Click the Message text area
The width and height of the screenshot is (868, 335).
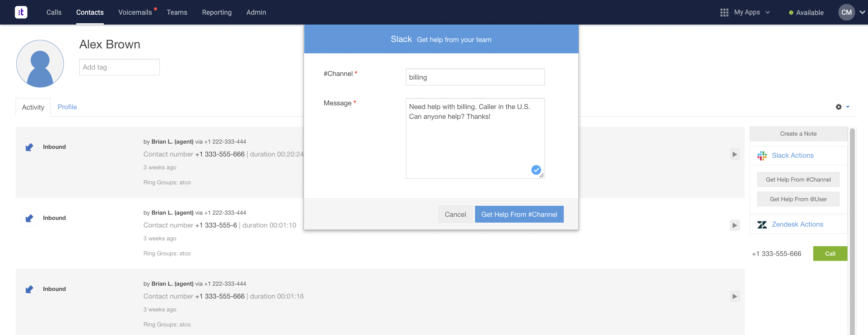475,138
